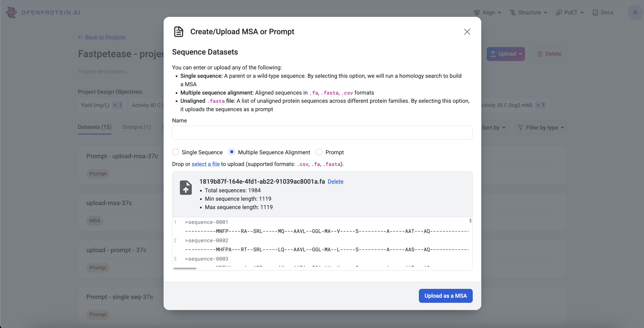This screenshot has height=328, width=644.
Task: Select the Multiple Sequence Alignment radio button
Action: point(232,152)
